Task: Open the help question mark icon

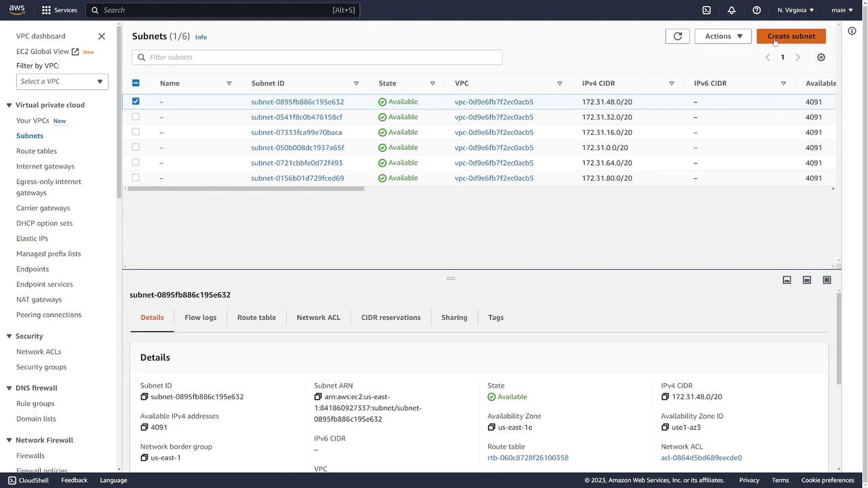Action: click(757, 10)
